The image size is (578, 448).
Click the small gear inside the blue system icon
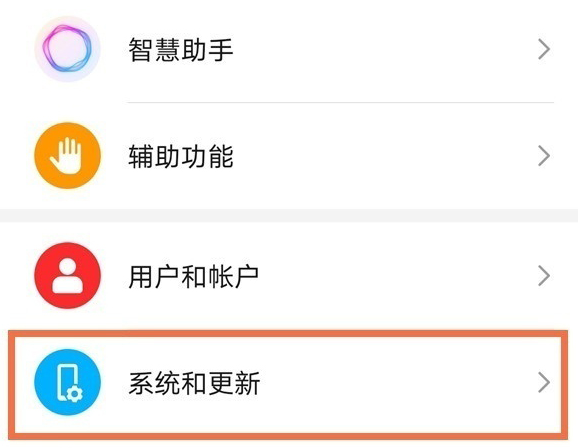pyautogui.click(x=75, y=394)
